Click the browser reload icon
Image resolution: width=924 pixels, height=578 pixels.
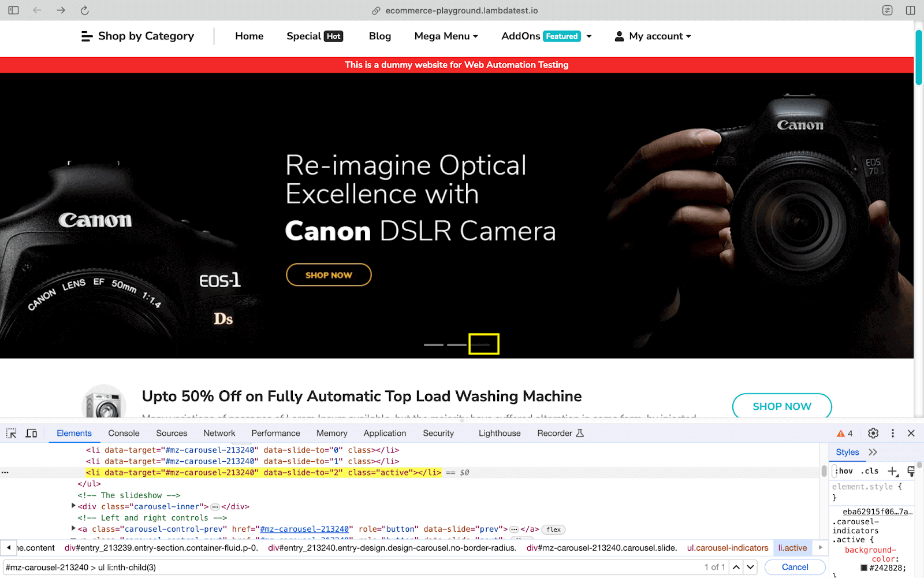(84, 10)
